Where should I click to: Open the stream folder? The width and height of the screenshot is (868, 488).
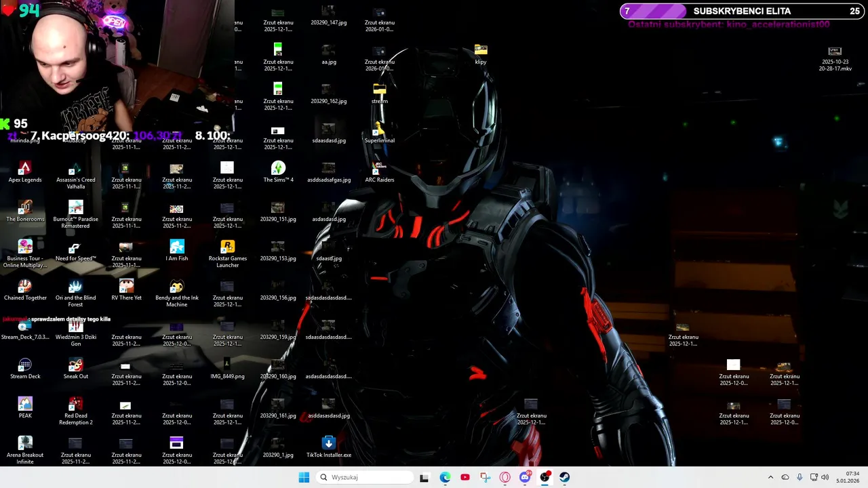(380, 94)
